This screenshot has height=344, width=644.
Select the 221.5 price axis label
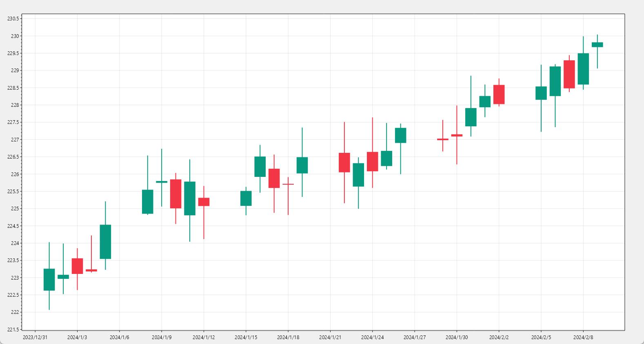[x=13, y=329]
